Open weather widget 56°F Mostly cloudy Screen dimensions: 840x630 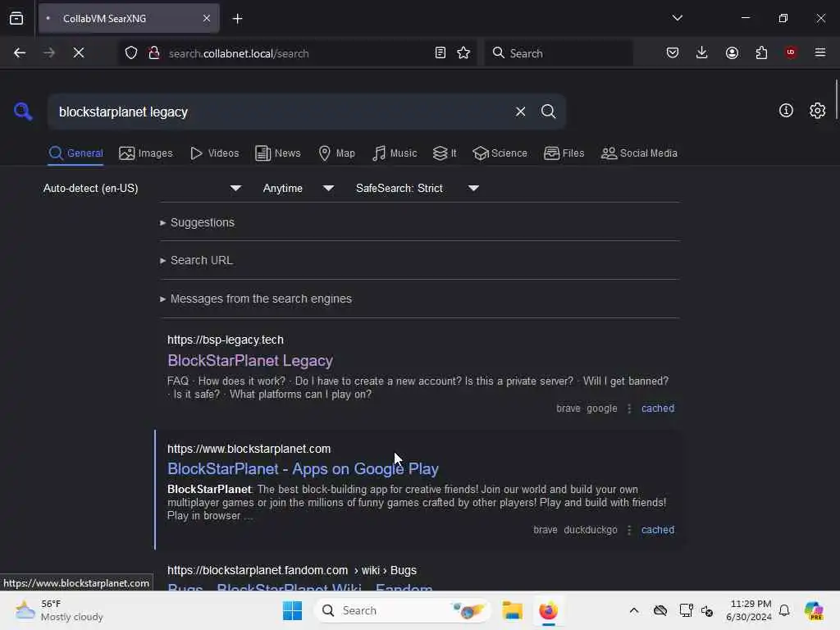(59, 610)
